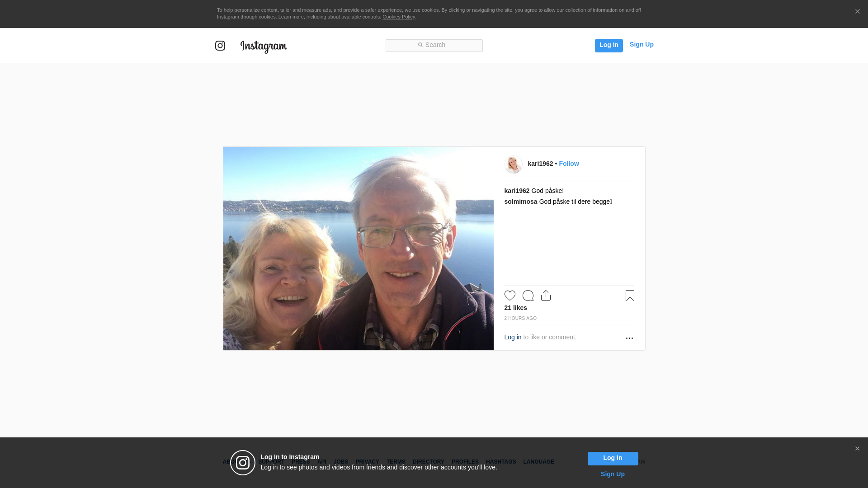The width and height of the screenshot is (868, 488).
Task: Close the bottom login banner
Action: tap(857, 449)
